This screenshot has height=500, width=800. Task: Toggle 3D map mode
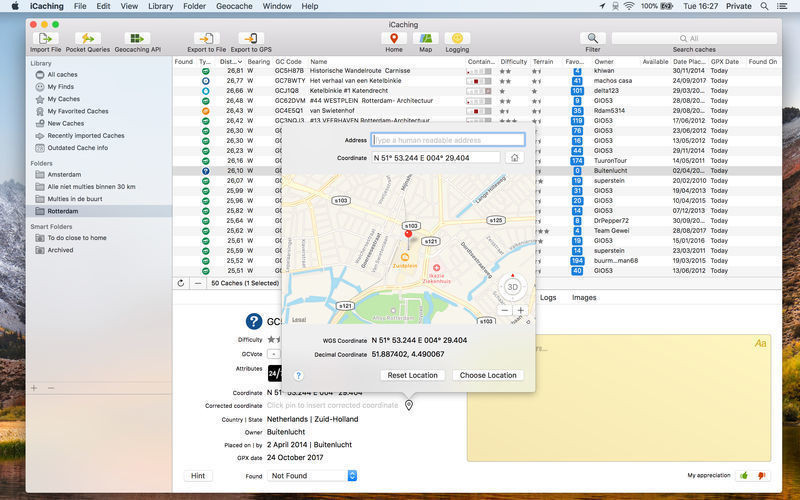512,287
